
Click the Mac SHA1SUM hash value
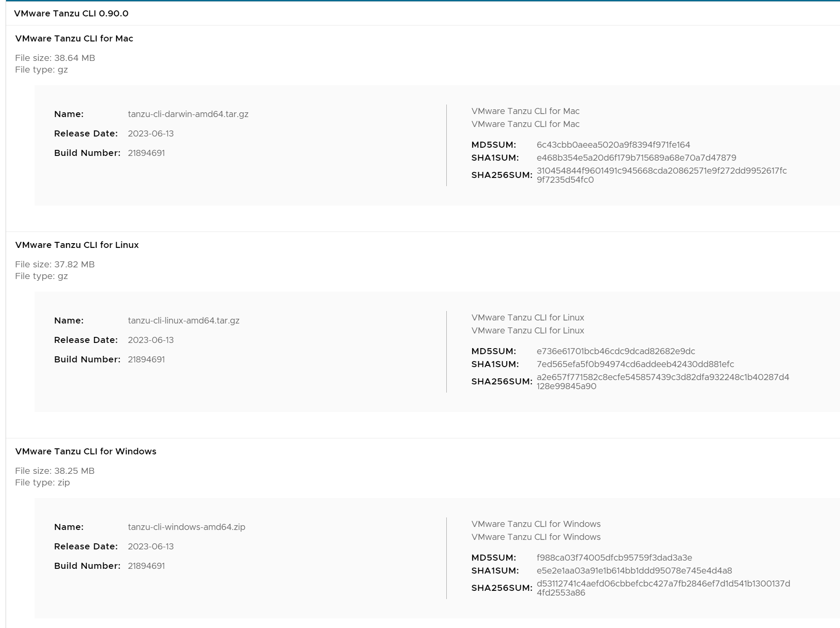click(636, 158)
